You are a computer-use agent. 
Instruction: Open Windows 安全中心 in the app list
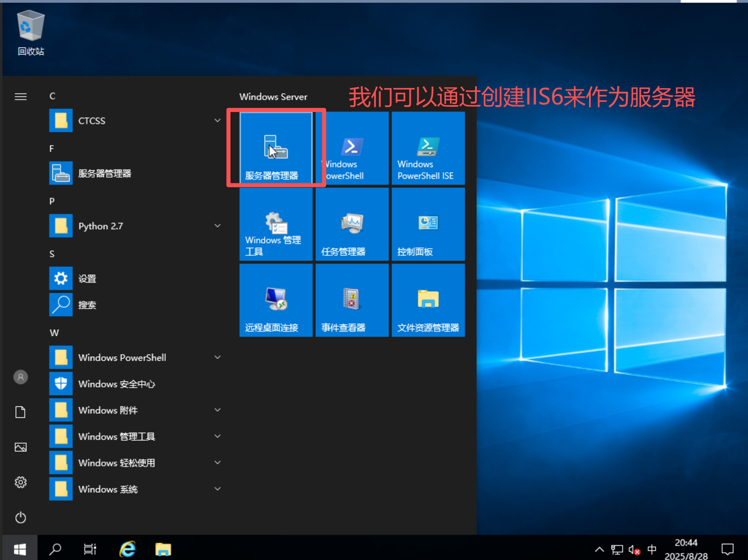pos(136,384)
